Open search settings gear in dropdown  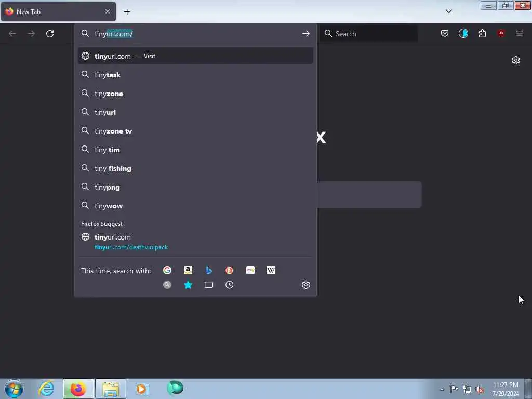coord(305,285)
